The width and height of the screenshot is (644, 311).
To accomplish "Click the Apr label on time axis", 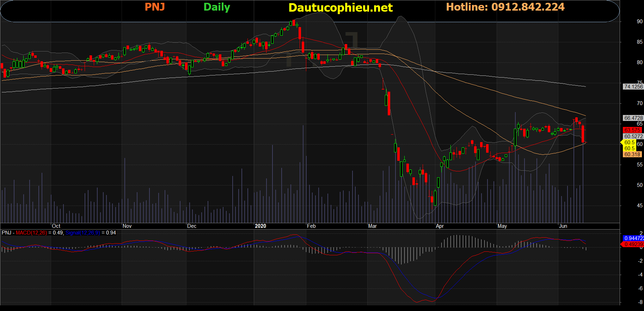I will coord(440,226).
